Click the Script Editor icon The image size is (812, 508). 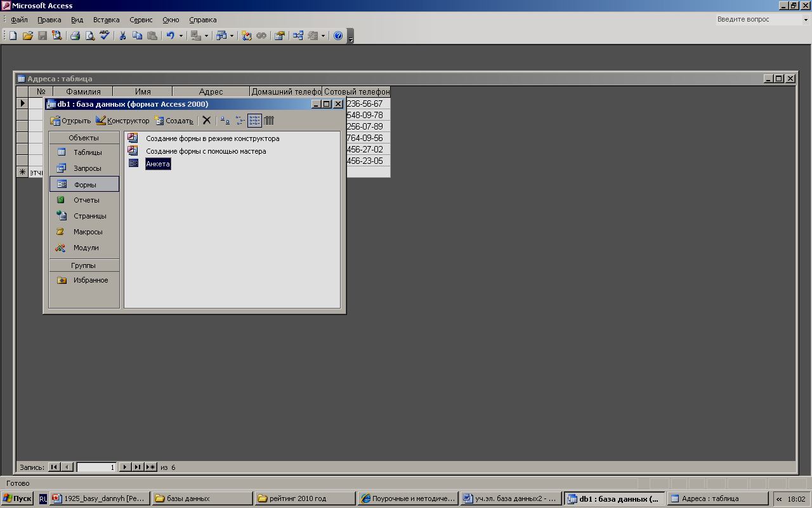coord(261,36)
